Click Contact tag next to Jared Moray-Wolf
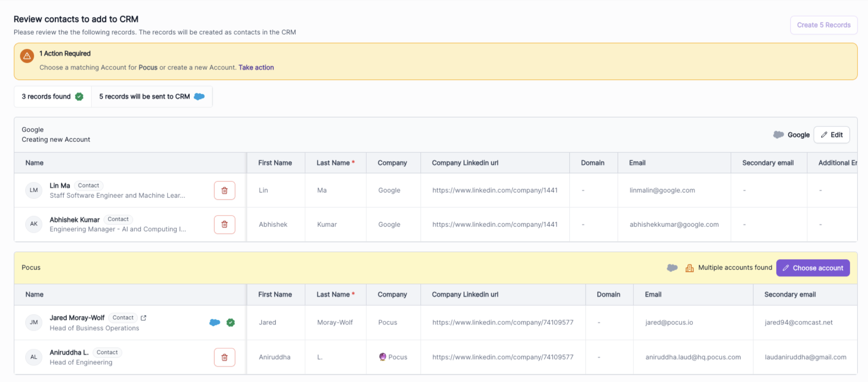 click(x=123, y=317)
